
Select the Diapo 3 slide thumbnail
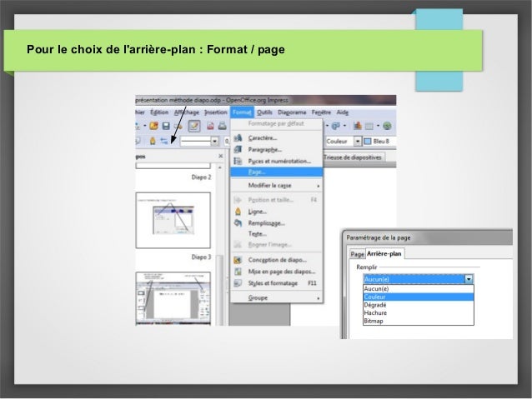173,221
